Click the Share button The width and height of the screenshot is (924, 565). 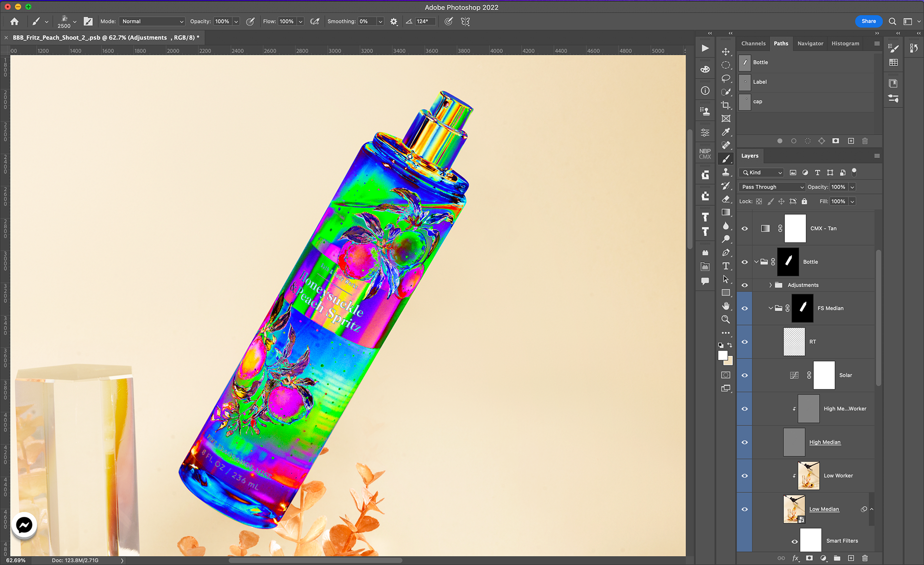point(868,21)
